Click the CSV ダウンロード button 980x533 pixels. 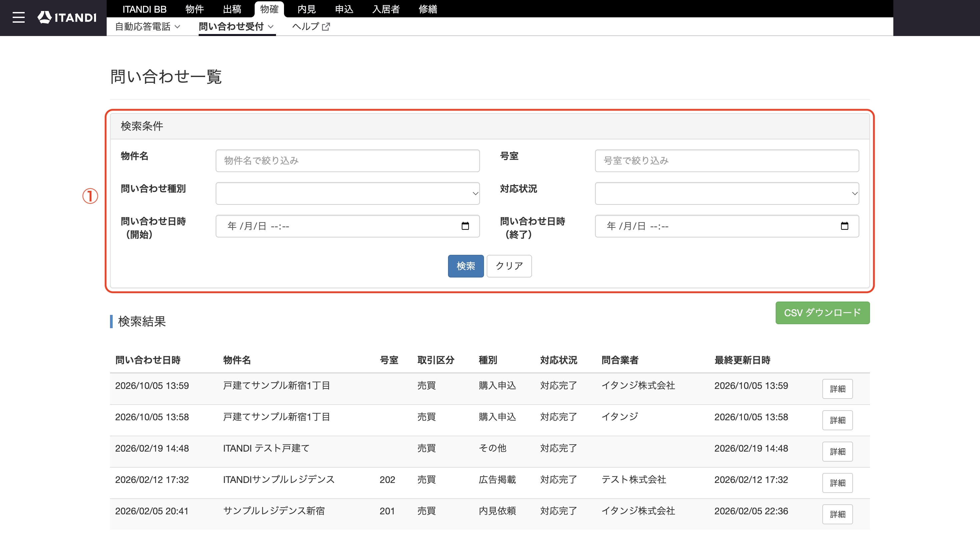[823, 313]
